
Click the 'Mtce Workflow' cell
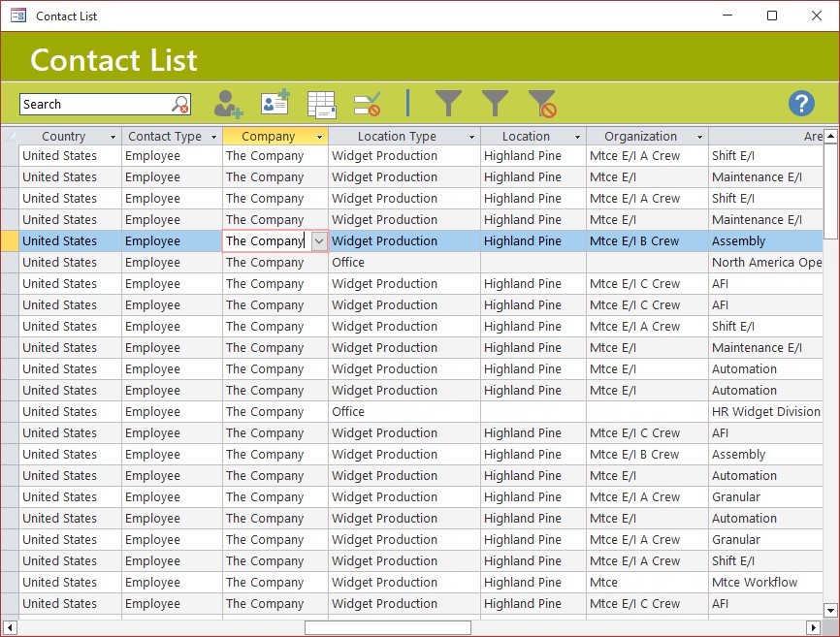766,583
